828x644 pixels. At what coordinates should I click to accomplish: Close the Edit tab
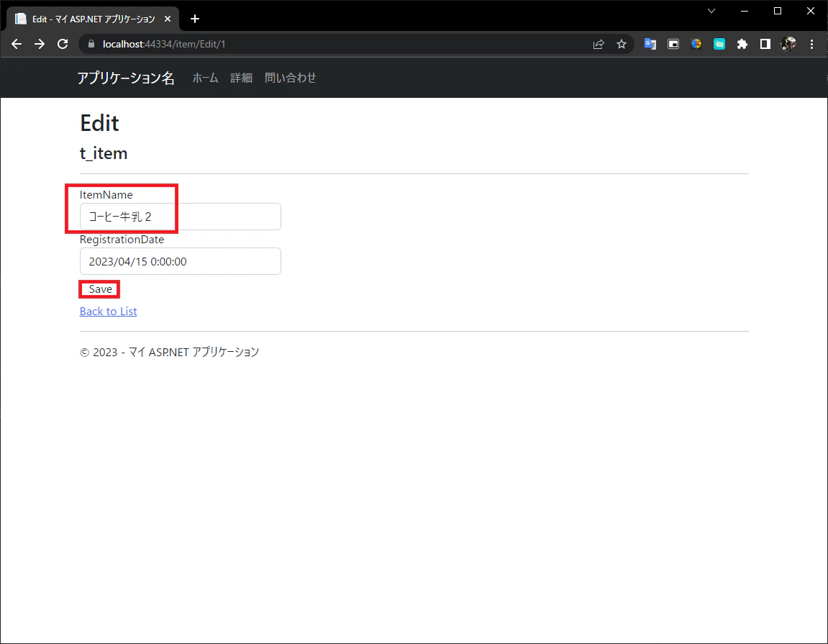click(168, 19)
